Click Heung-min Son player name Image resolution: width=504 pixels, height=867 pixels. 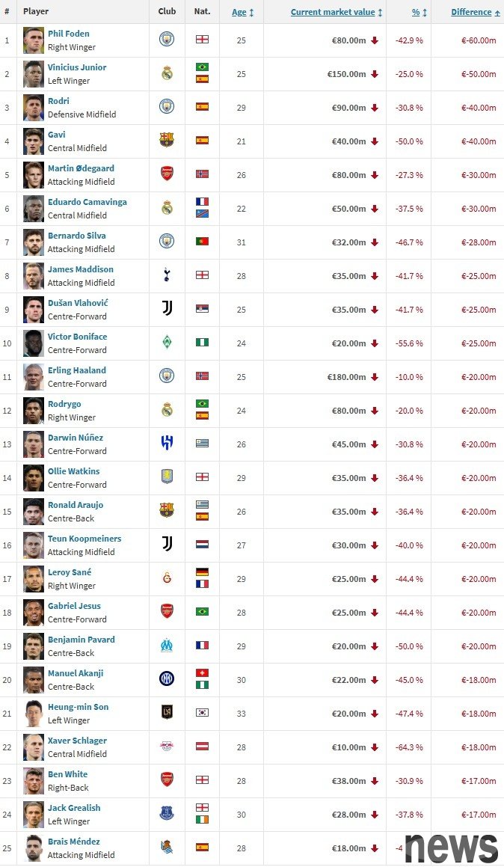tap(78, 707)
